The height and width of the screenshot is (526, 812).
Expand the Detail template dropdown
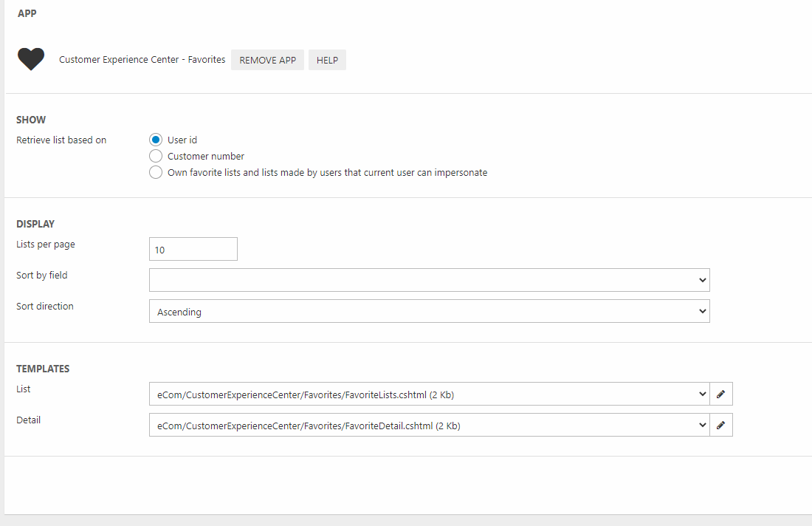point(429,426)
